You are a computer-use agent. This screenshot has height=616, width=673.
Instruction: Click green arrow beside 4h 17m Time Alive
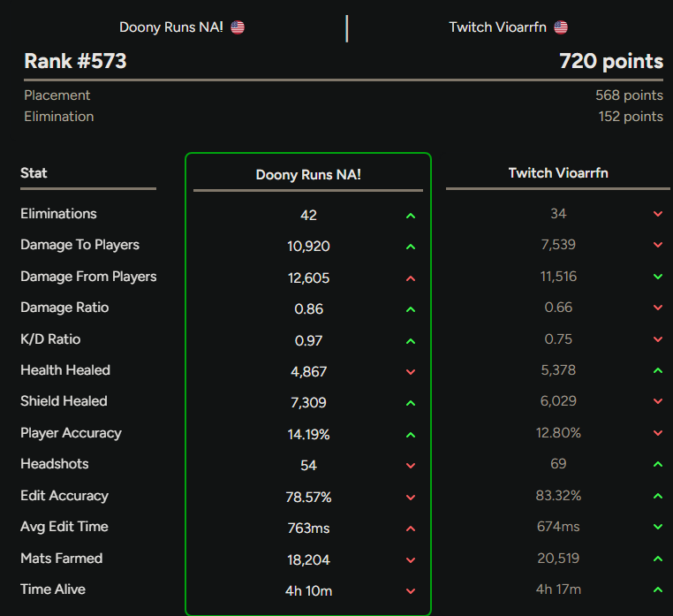(658, 589)
